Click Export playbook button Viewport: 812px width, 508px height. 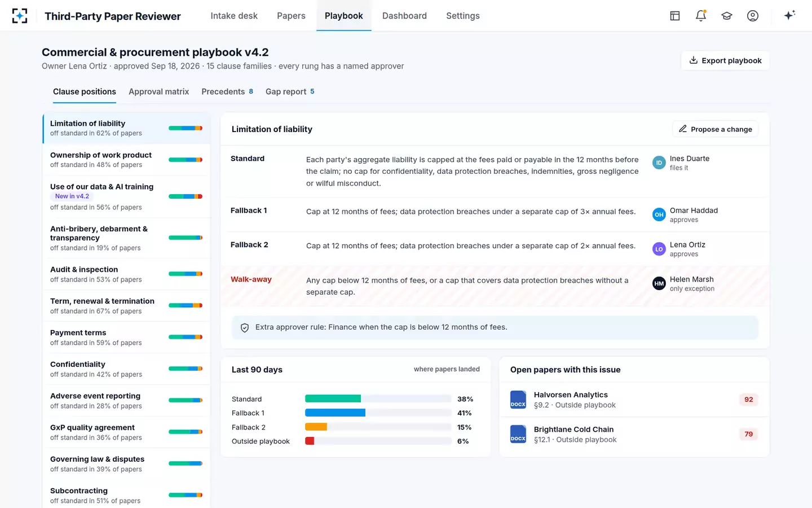(x=725, y=60)
